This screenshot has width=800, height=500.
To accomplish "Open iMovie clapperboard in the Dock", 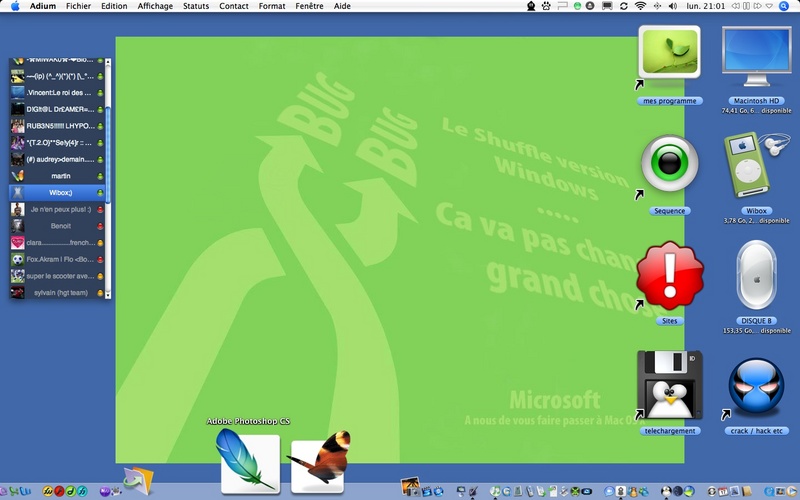I will (427, 492).
